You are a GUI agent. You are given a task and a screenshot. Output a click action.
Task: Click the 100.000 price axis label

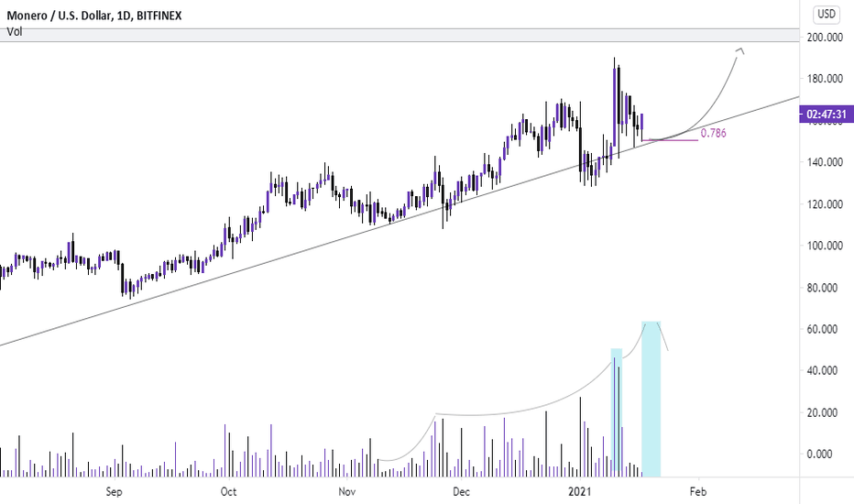(825, 246)
